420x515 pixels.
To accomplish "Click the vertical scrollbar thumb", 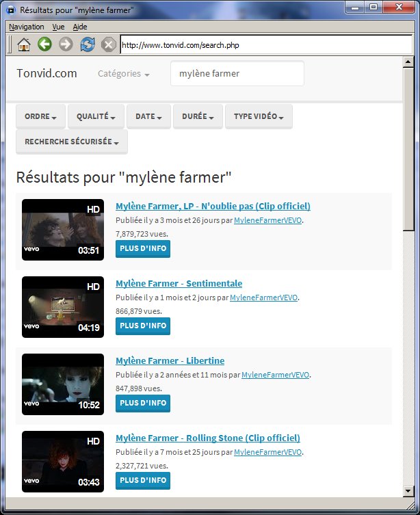I will click(408, 150).
